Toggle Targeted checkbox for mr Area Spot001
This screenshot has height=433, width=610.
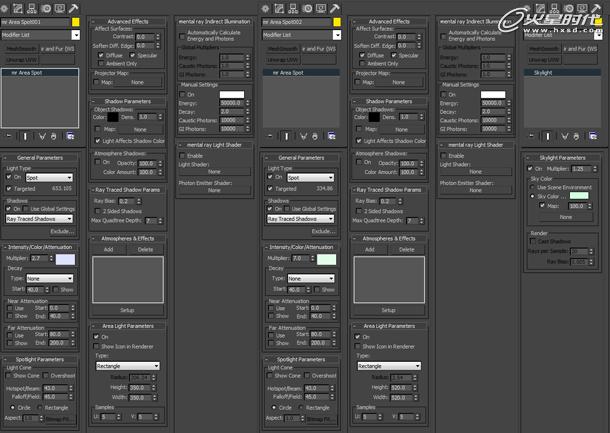tap(9, 189)
